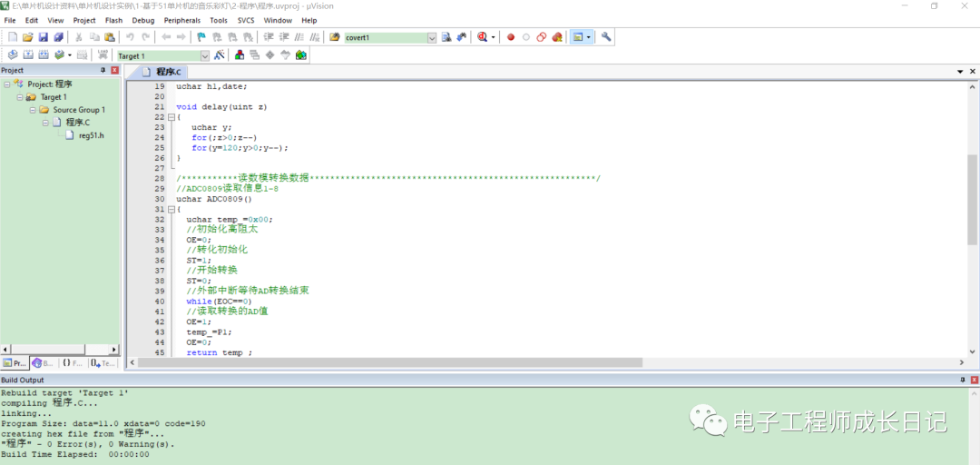Switch to the Books tab in Project panel
The width and height of the screenshot is (980, 465).
44,363
